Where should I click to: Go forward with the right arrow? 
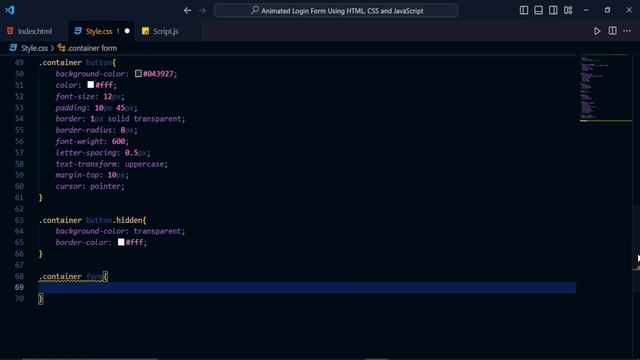[202, 11]
